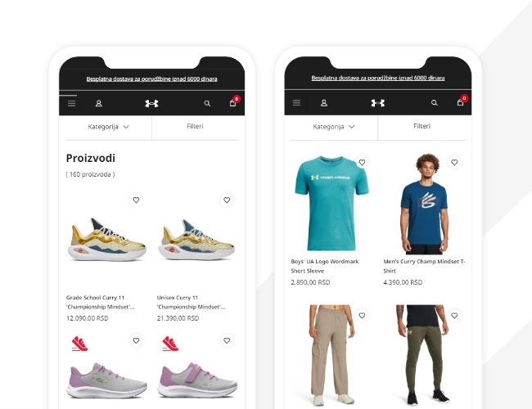Tap the search magnifier on right phone
Image resolution: width=532 pixels, height=409 pixels.
[x=434, y=102]
